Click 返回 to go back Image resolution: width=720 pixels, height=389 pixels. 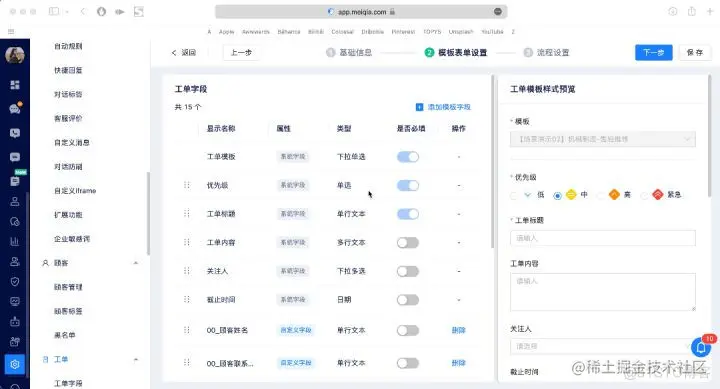click(x=184, y=52)
